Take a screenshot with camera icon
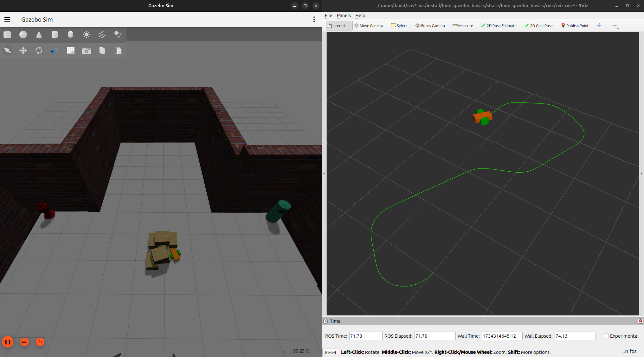The image size is (644, 357). click(86, 51)
